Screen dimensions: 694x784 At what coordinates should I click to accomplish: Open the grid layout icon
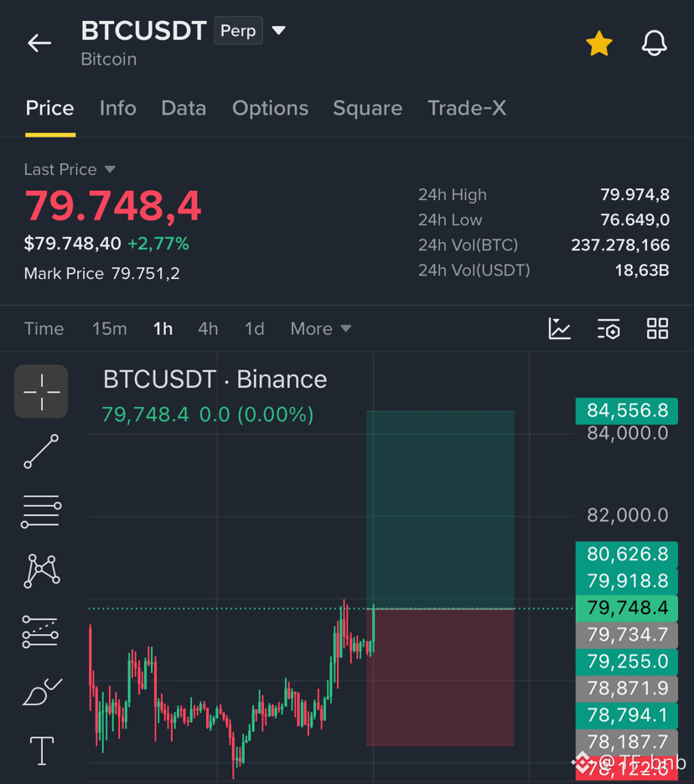[x=657, y=328]
